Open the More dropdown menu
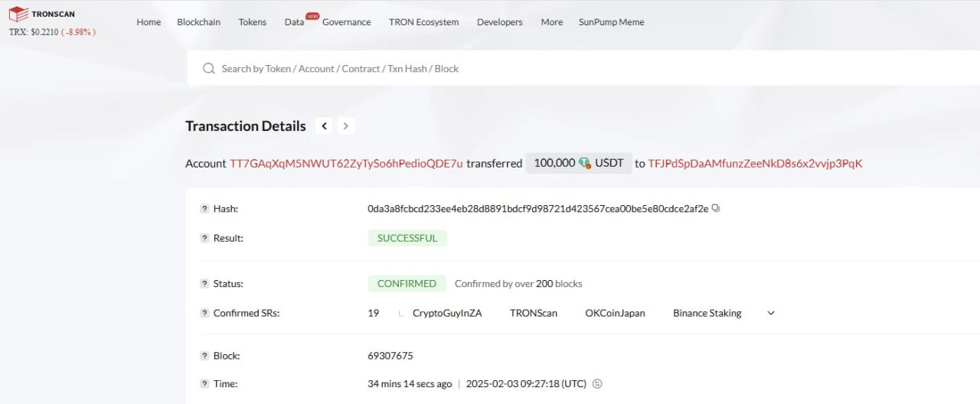Screen dimensions: 980x404 point(551,22)
